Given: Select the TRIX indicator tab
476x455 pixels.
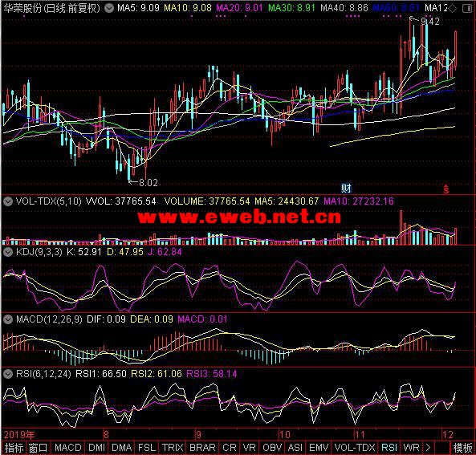Looking at the screenshot, I should tap(173, 448).
